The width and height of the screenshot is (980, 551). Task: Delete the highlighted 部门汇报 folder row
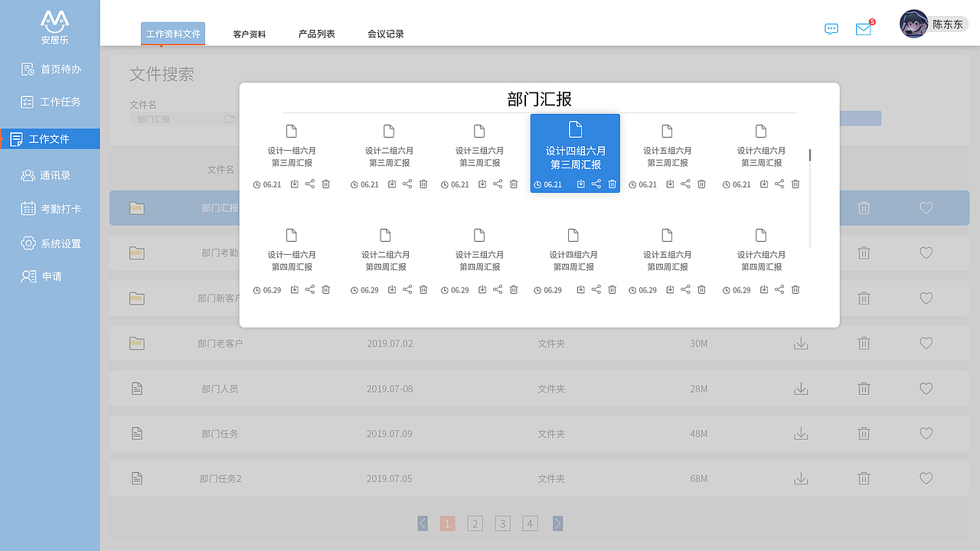(x=864, y=207)
